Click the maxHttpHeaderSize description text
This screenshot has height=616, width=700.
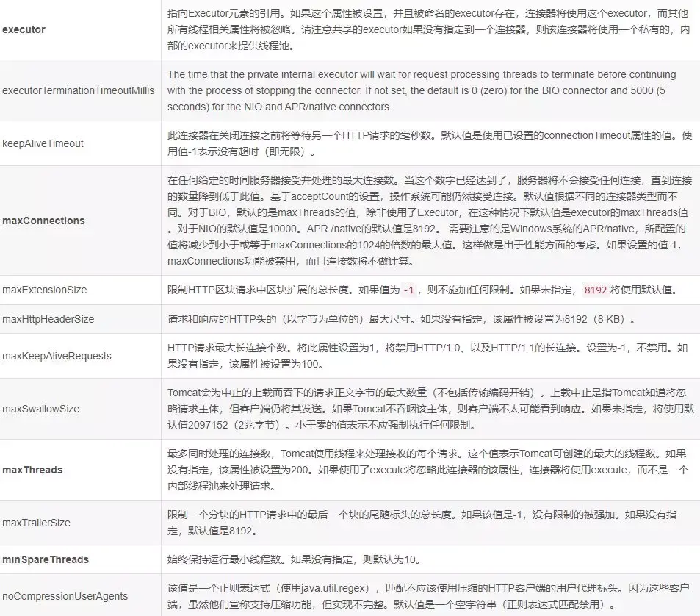[401, 319]
